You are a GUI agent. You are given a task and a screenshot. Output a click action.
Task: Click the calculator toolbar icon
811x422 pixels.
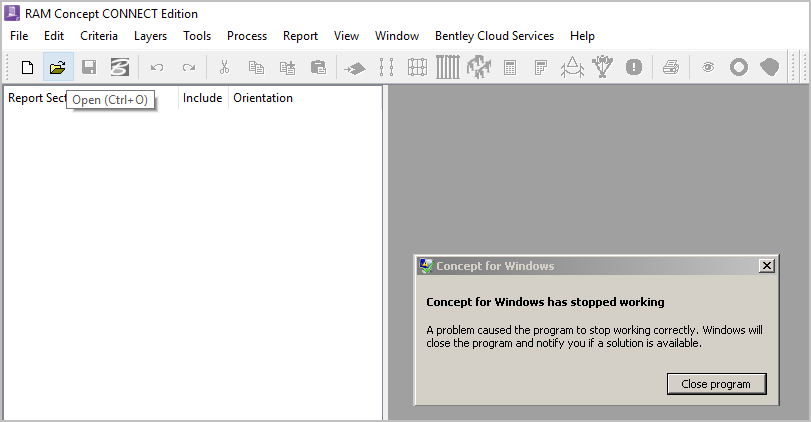tap(510, 67)
